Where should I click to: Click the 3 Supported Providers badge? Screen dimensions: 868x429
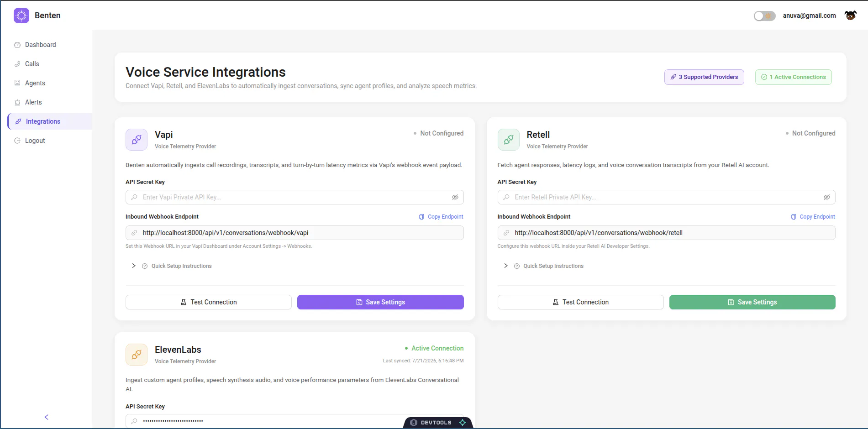704,77
